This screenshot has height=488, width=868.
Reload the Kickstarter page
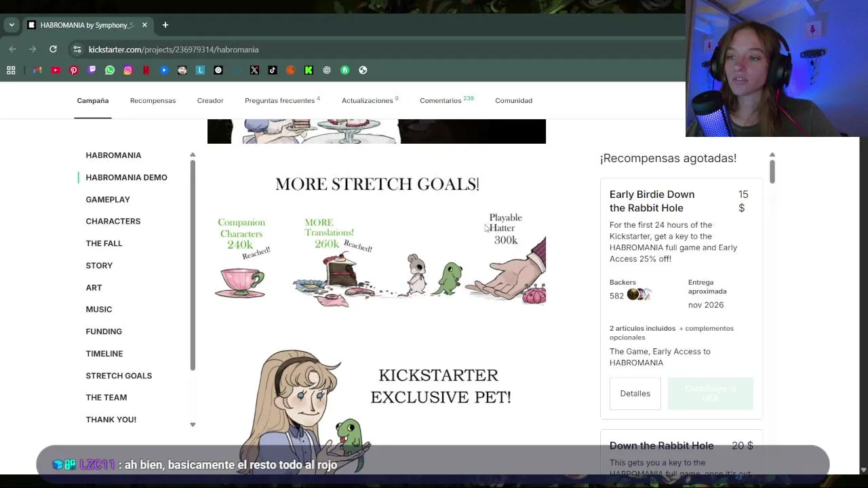click(53, 49)
